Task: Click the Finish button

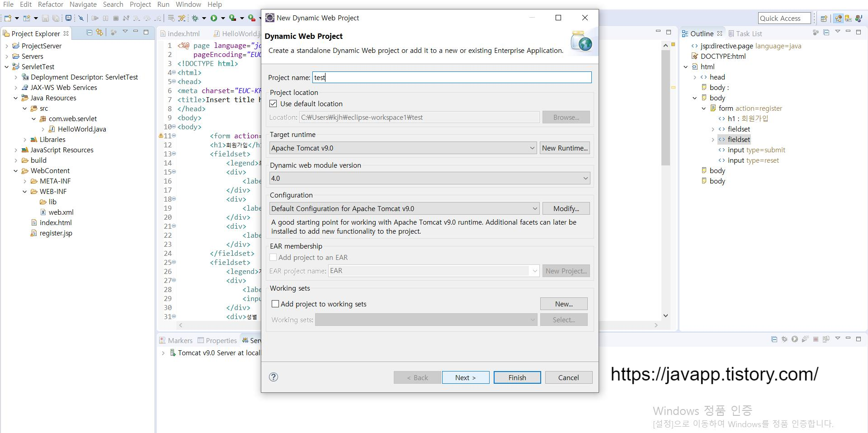Action: tap(517, 377)
